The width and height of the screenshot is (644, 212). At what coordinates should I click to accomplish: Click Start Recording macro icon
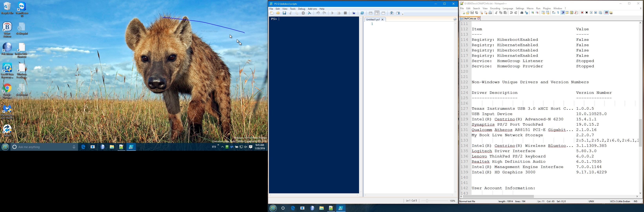(x=582, y=13)
